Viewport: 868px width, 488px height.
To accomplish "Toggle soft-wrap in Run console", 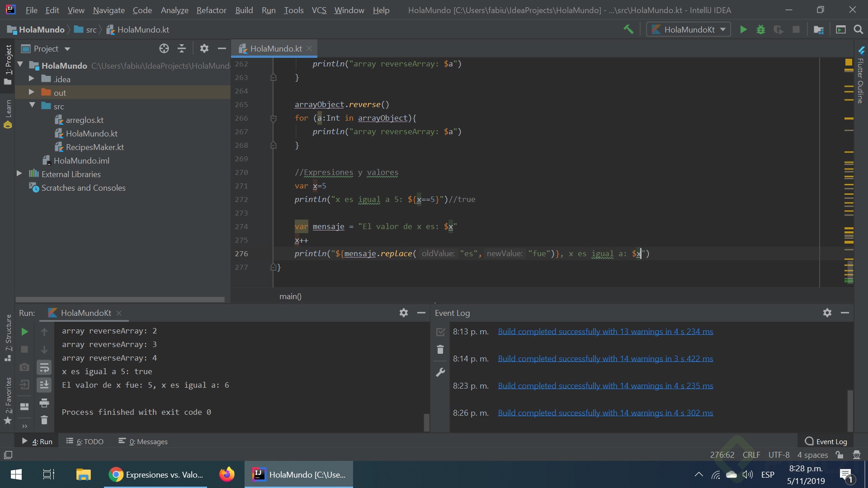I will 44,367.
